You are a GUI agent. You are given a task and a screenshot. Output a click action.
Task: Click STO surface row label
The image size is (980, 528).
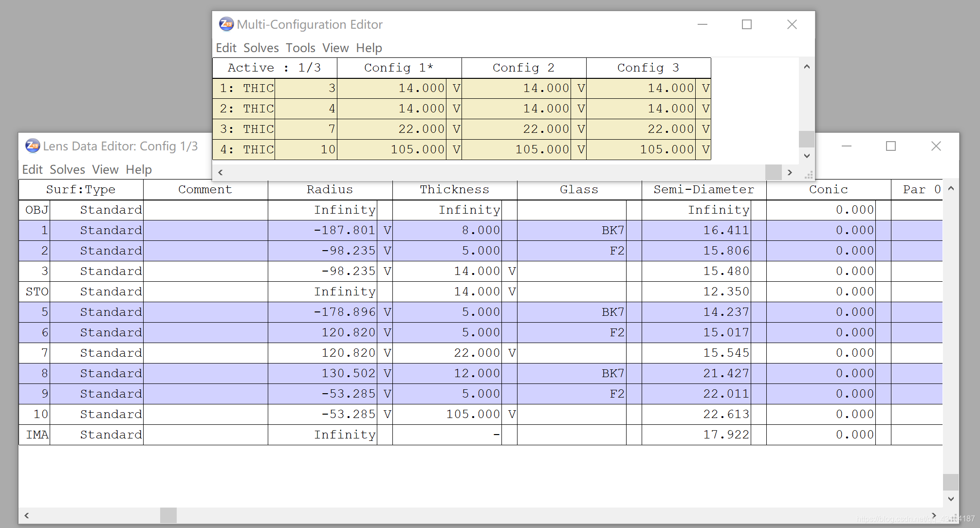coord(37,291)
